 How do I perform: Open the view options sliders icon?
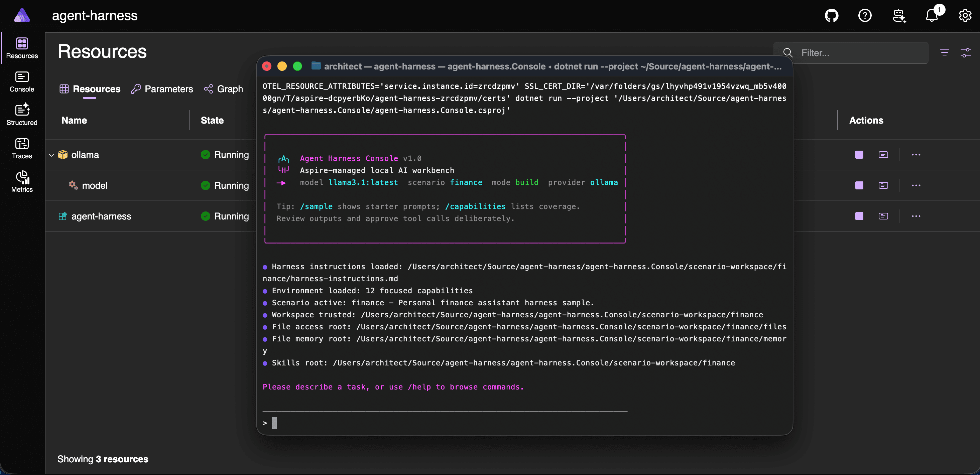point(966,52)
